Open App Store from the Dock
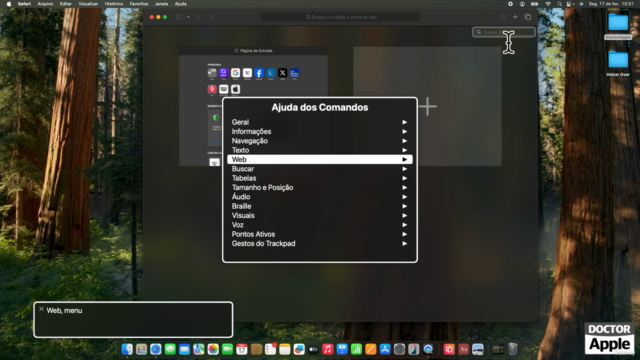 point(385,349)
